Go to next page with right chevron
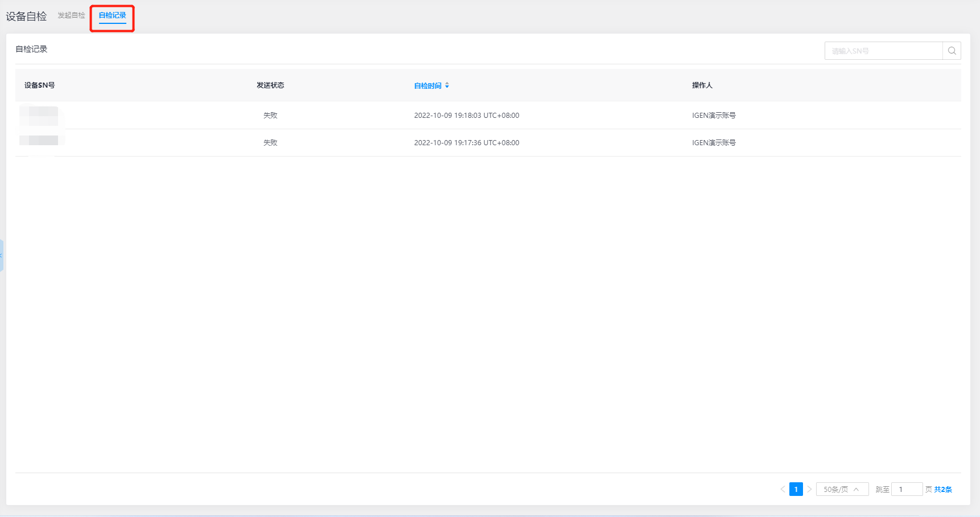 tap(809, 489)
